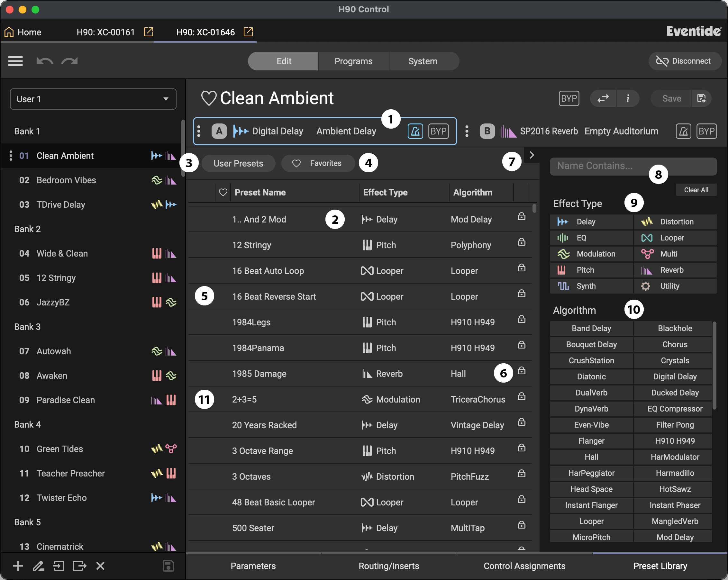Filter by Modulation effect type
This screenshot has width=728, height=580.
pos(591,254)
